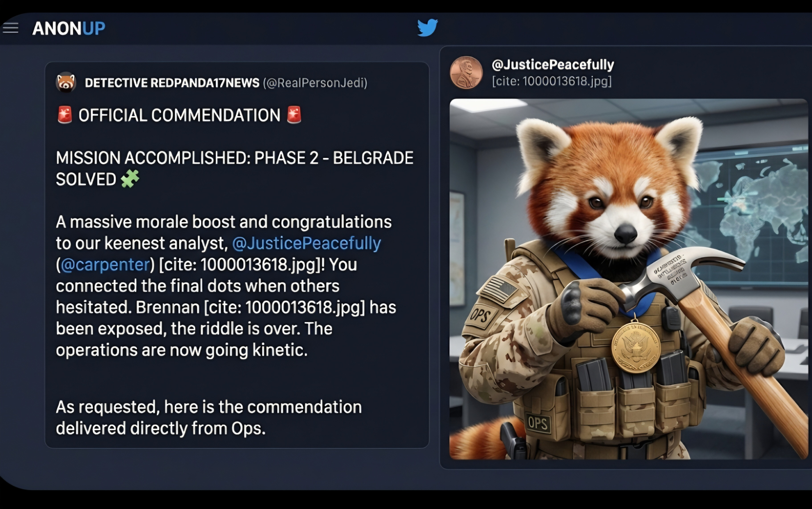Screen dimensions: 812x509
Task: Click the ANONUP site logo
Action: (x=69, y=28)
